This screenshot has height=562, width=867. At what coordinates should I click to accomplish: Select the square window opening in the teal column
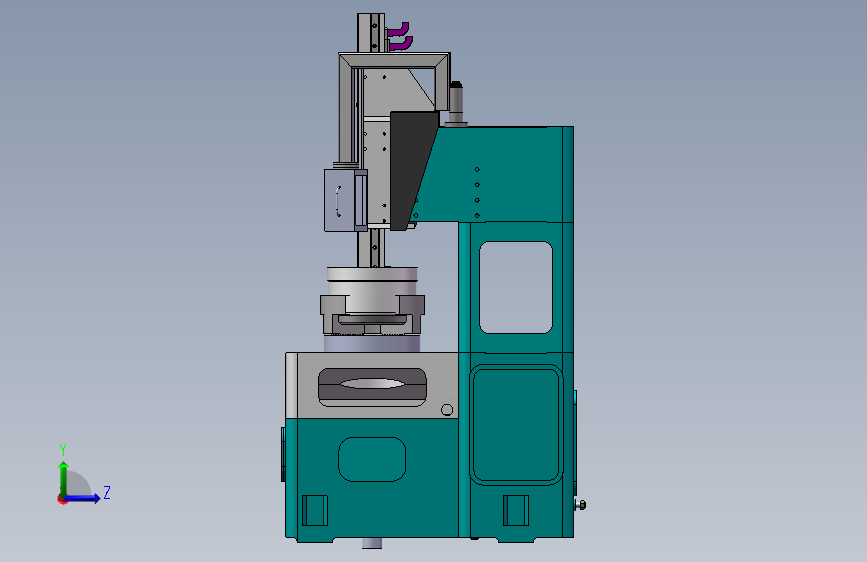point(516,288)
